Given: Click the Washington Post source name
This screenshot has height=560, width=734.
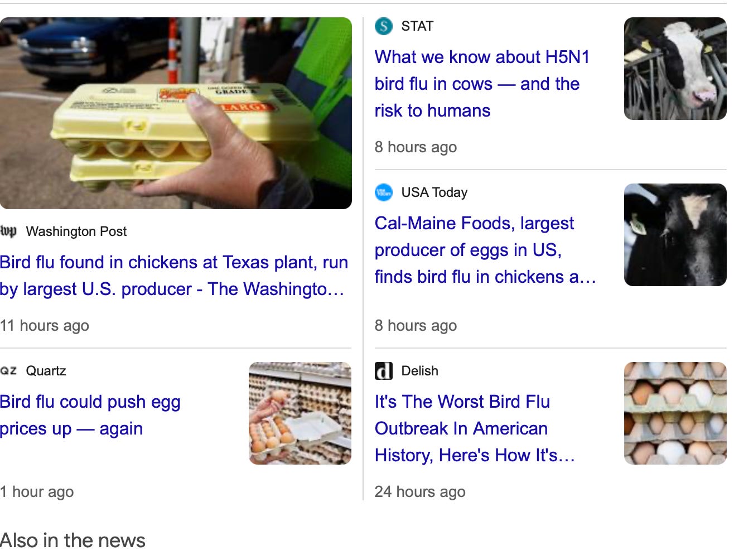Looking at the screenshot, I should pos(76,231).
